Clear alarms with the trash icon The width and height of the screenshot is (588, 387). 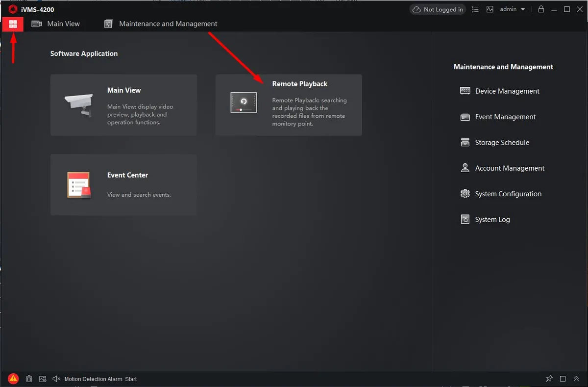[29, 379]
